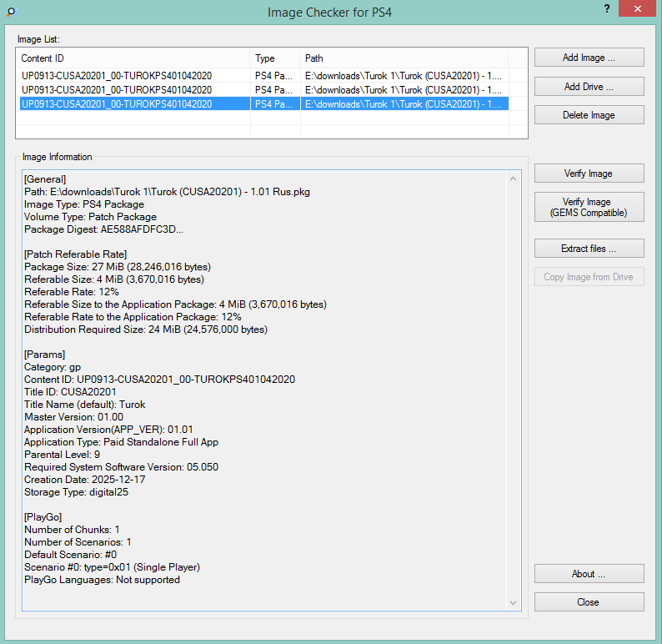
Task: Click the scroll up arrow in Image Information
Action: (x=514, y=178)
